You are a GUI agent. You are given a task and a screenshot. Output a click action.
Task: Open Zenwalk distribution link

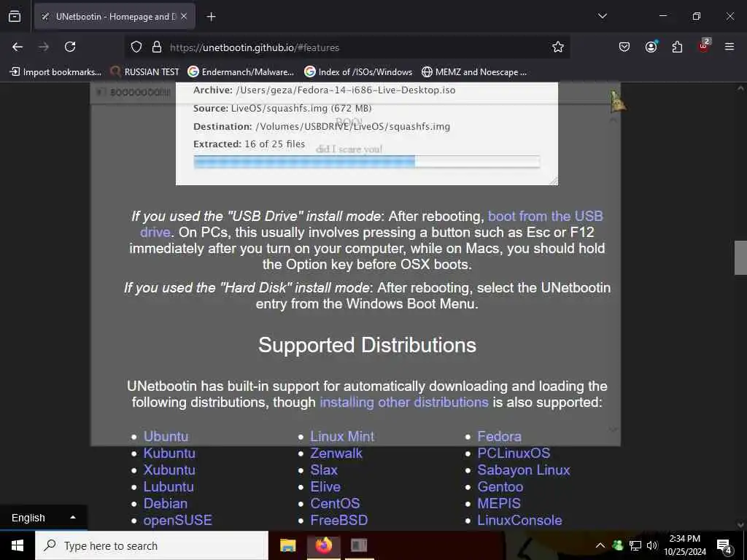pos(336,453)
